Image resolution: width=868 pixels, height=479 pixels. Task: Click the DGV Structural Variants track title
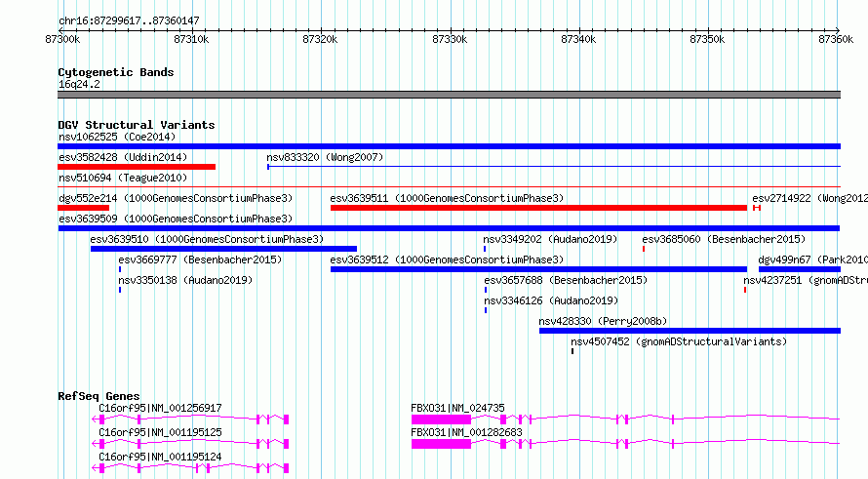click(x=137, y=125)
